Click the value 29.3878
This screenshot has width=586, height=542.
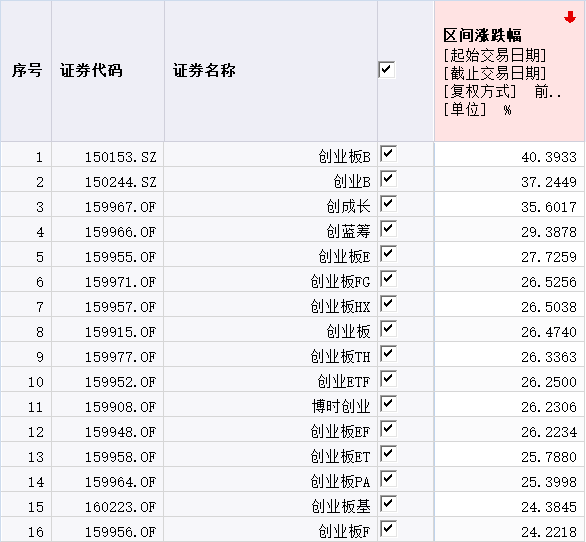[x=549, y=232]
